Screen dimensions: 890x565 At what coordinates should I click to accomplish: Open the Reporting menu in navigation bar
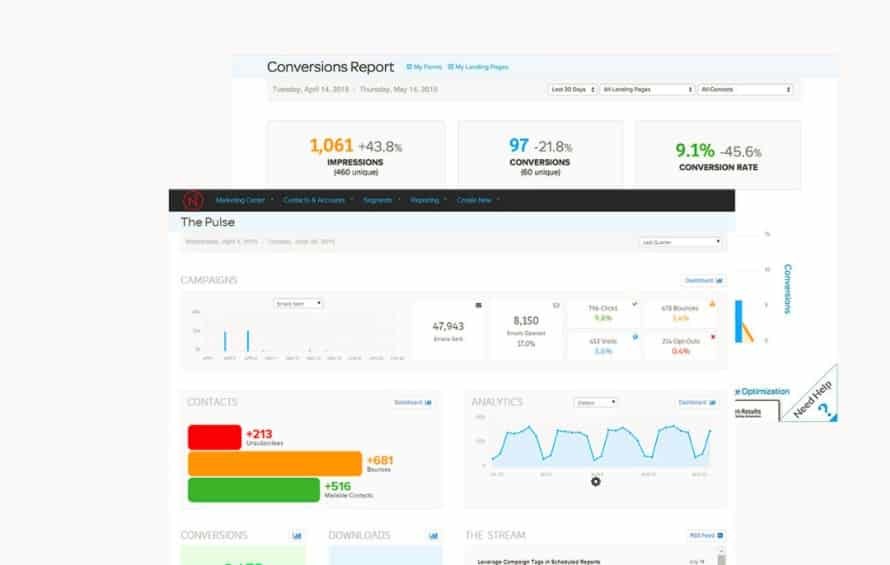coord(427,200)
